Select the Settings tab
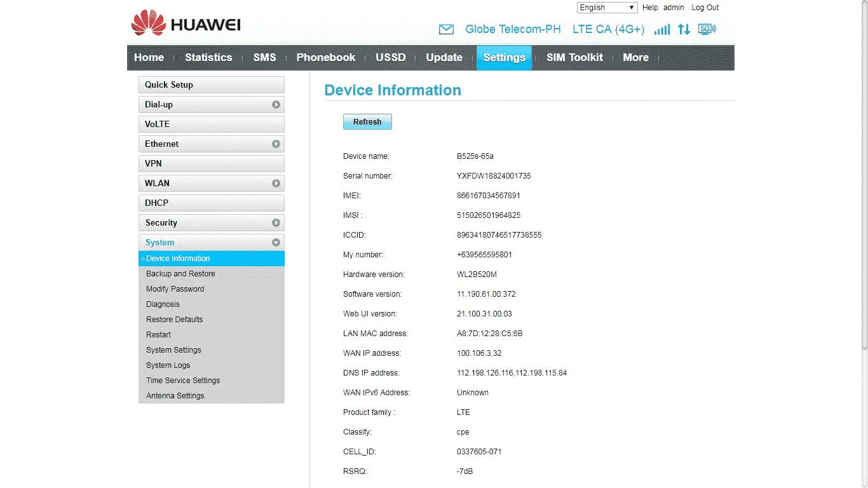Image resolution: width=868 pixels, height=488 pixels. point(504,57)
